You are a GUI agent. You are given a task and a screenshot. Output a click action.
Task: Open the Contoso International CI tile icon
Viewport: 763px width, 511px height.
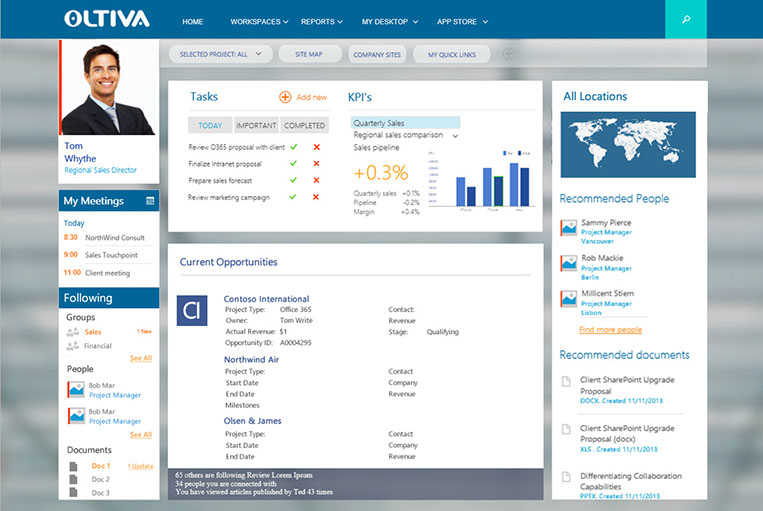191,310
